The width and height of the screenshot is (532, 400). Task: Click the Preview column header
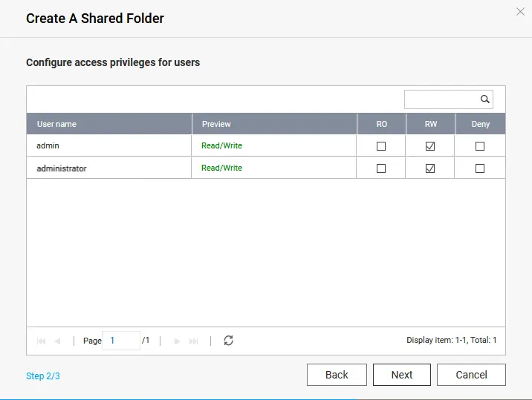pyautogui.click(x=274, y=124)
